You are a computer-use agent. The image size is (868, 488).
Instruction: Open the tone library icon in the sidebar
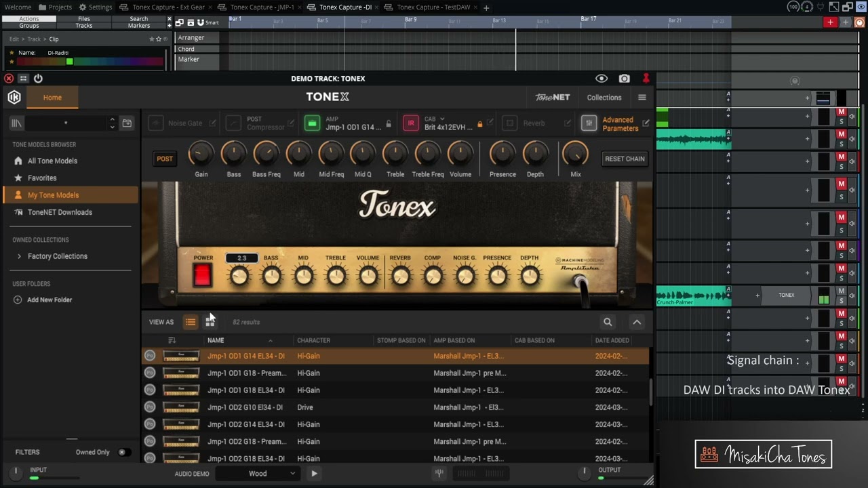(17, 123)
